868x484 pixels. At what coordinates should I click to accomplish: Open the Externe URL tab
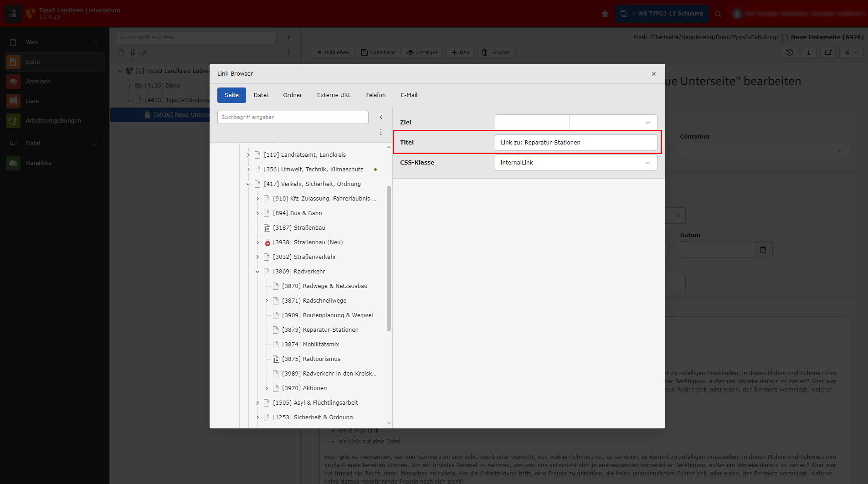(x=334, y=95)
